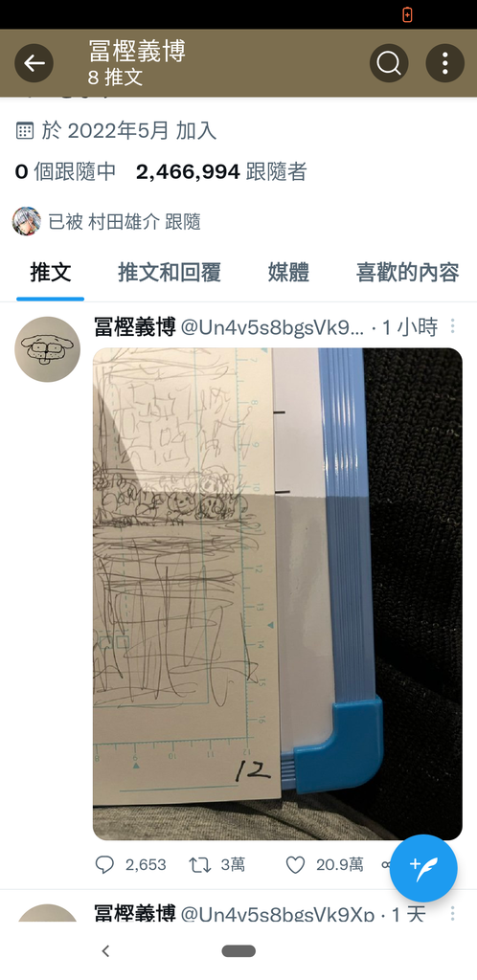The image size is (477, 980).
Task: Open the 喜歡的內容 tab
Action: click(408, 273)
